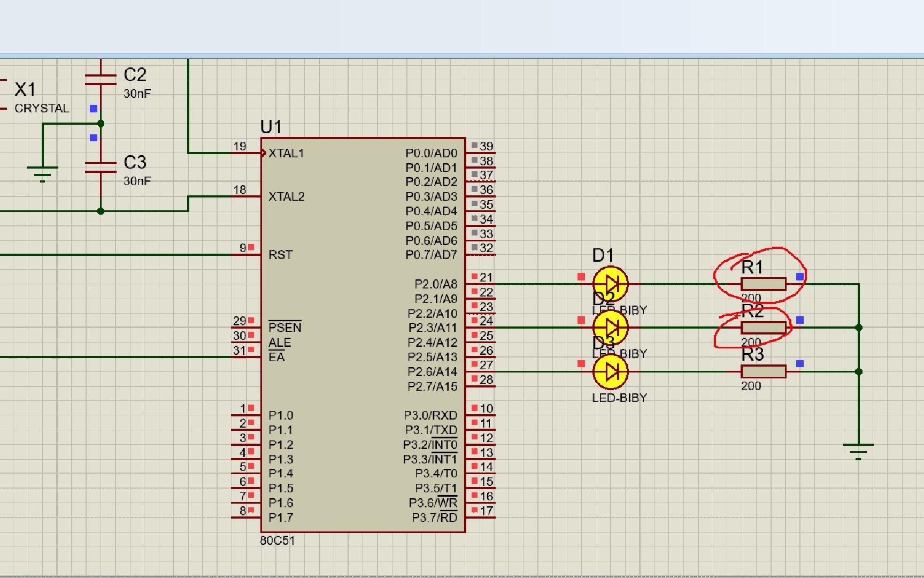Click the ground symbol near capacitor C3
924x578 pixels.
click(x=42, y=174)
